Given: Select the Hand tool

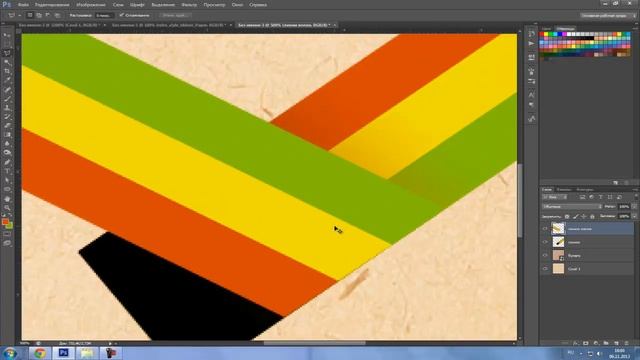Looking at the screenshot, I should [7, 199].
